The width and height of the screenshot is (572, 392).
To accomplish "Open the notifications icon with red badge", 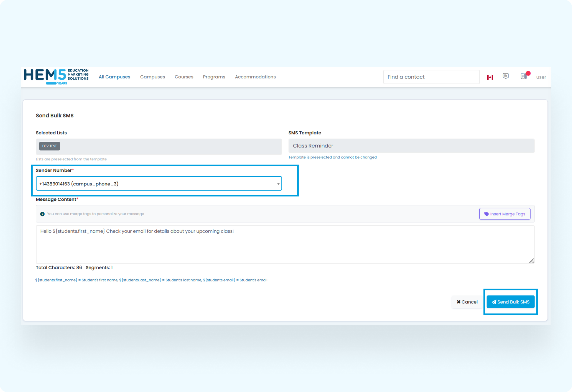I will tap(524, 76).
